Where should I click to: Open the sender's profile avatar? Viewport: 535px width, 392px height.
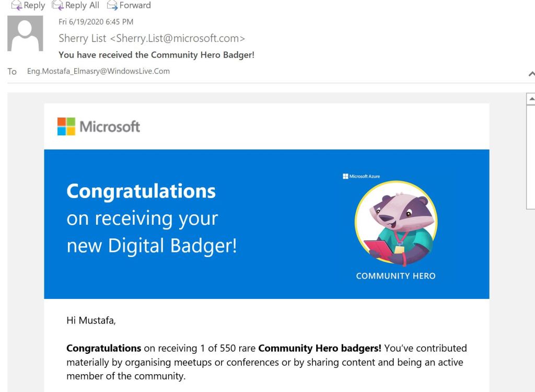(x=26, y=33)
